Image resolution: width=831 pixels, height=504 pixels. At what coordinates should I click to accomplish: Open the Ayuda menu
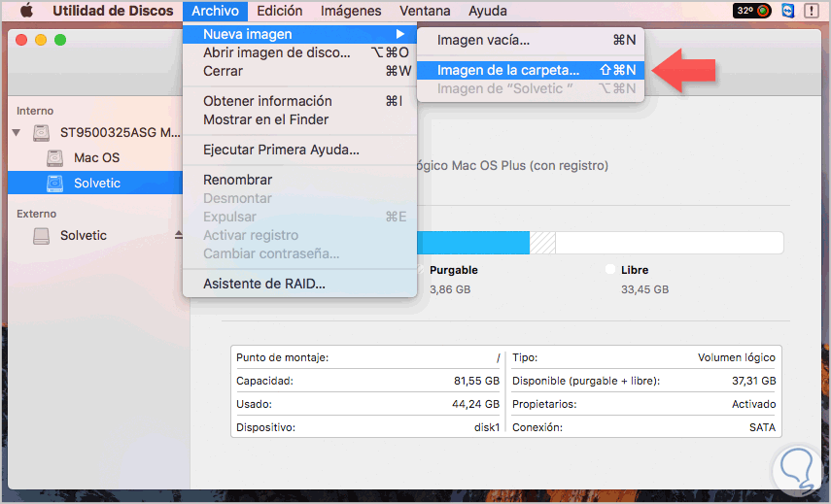(x=488, y=11)
